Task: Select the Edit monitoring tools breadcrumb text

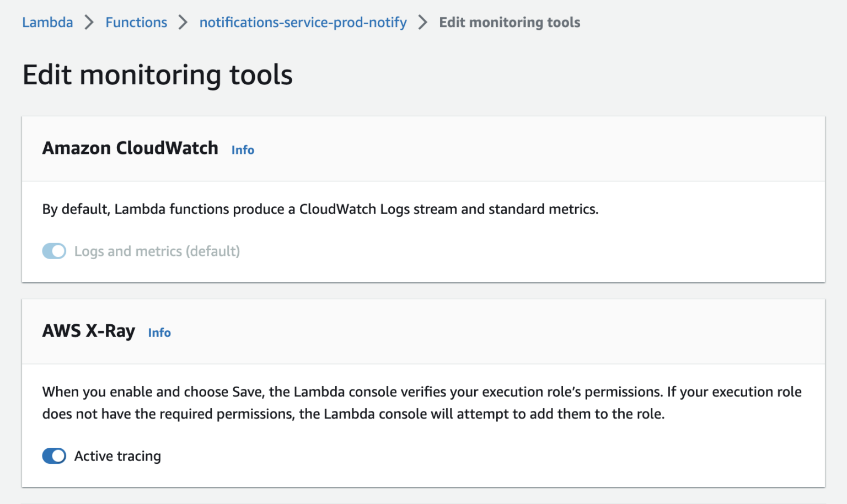Action: [x=509, y=22]
